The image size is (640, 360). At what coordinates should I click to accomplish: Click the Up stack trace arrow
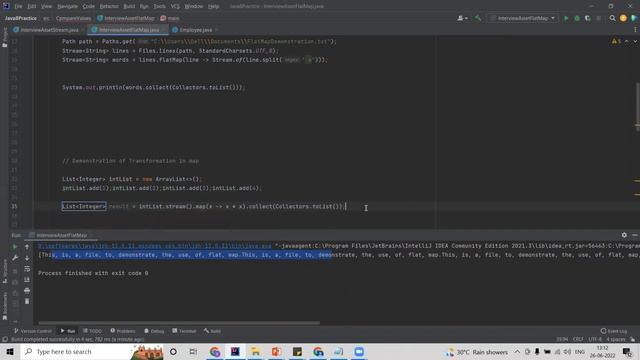click(27, 247)
